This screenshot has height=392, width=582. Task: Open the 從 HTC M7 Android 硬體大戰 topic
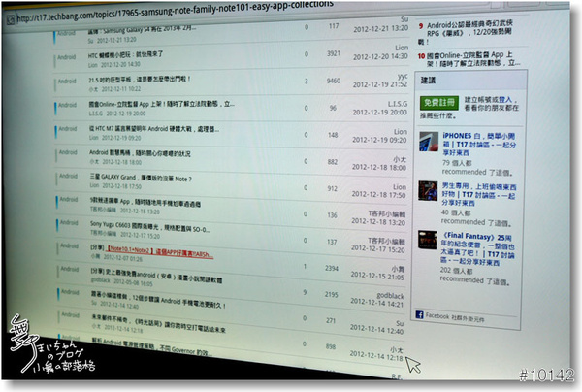click(153, 129)
